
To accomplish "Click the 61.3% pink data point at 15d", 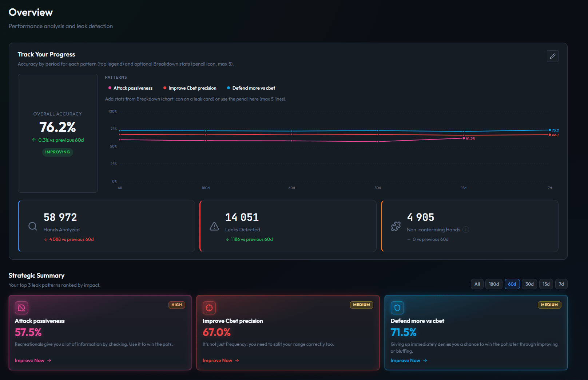I will click(x=464, y=138).
